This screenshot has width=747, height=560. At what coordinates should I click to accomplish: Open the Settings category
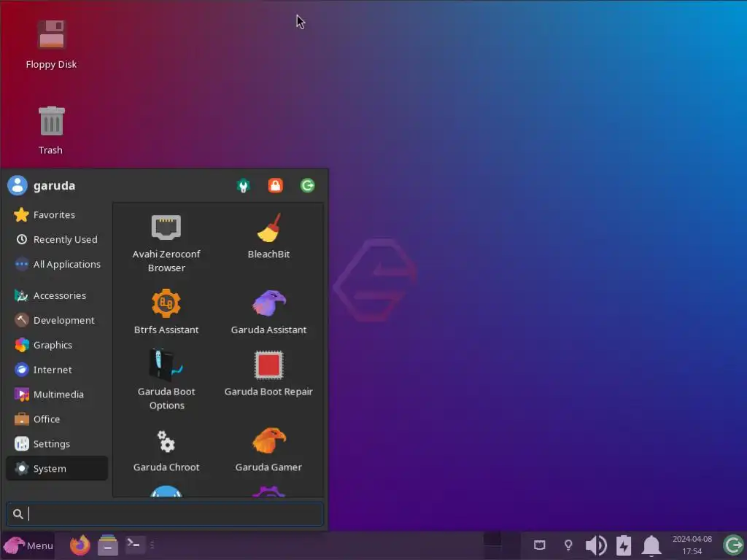click(57, 444)
